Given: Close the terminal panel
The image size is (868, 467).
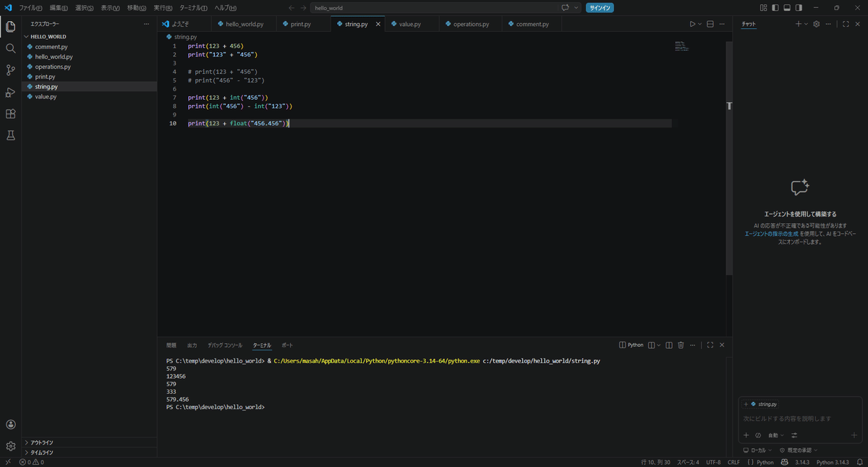Looking at the screenshot, I should pos(722,345).
